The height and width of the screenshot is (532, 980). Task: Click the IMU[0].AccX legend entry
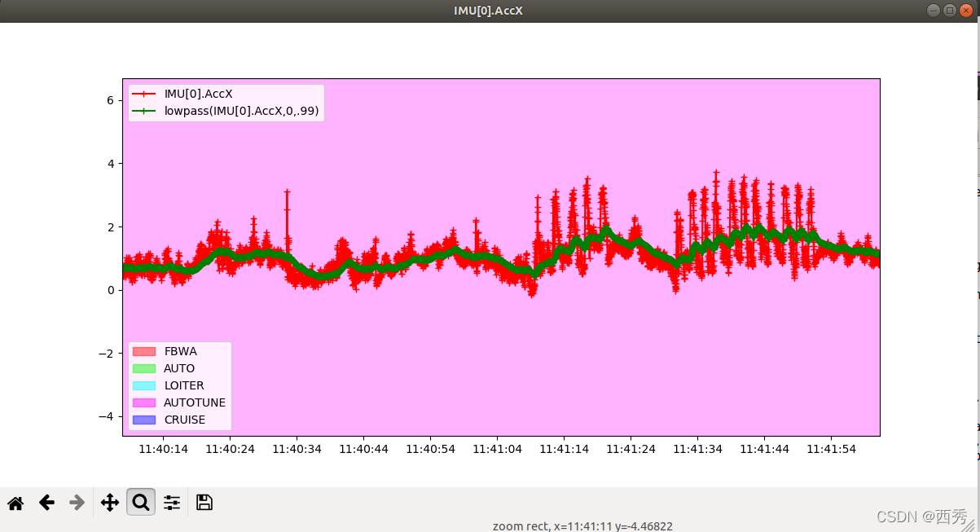coord(199,94)
